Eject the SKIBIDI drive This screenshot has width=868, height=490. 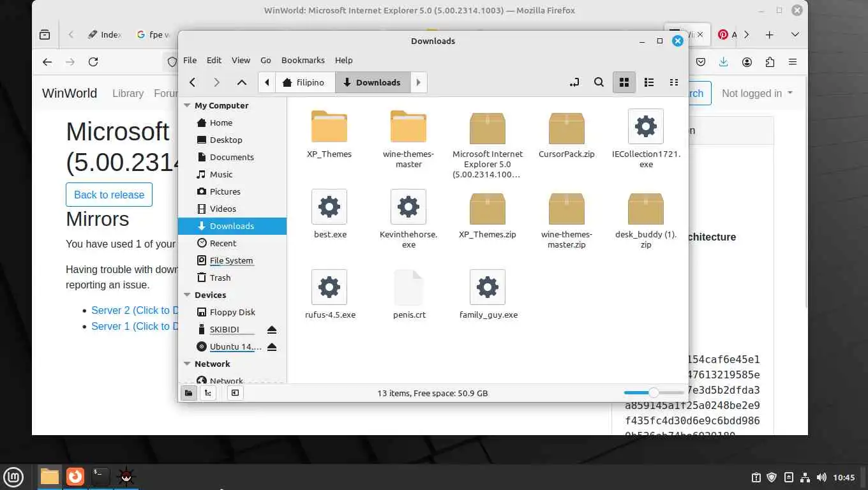[x=272, y=329]
